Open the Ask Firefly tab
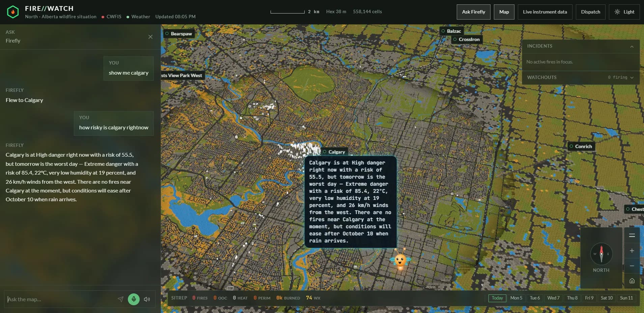The image size is (644, 313). [474, 12]
